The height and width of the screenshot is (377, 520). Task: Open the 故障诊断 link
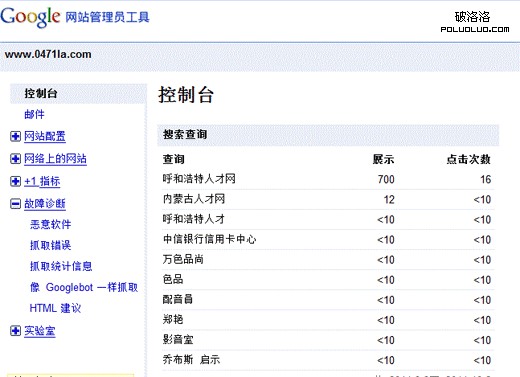[x=45, y=204]
